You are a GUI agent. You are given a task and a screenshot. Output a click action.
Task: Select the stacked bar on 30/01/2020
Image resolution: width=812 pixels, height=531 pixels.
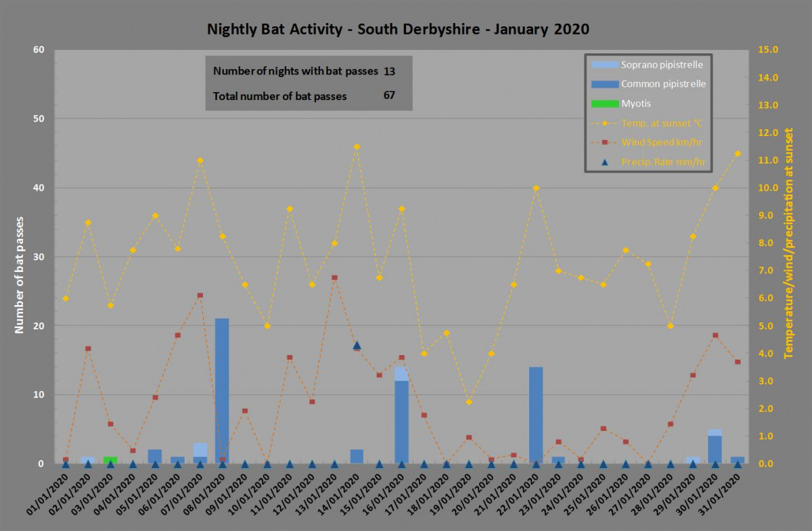coord(715,446)
